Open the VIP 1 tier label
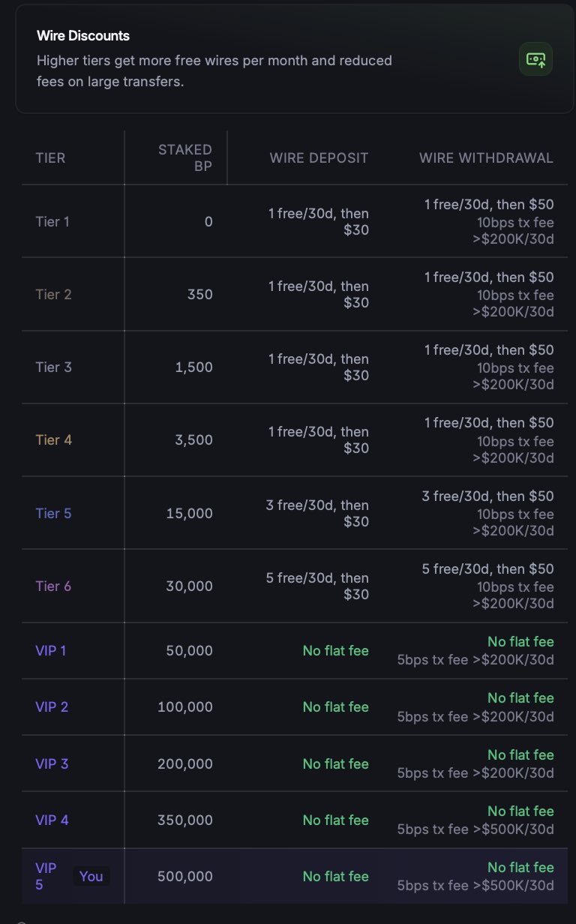This screenshot has height=924, width=576. click(51, 650)
